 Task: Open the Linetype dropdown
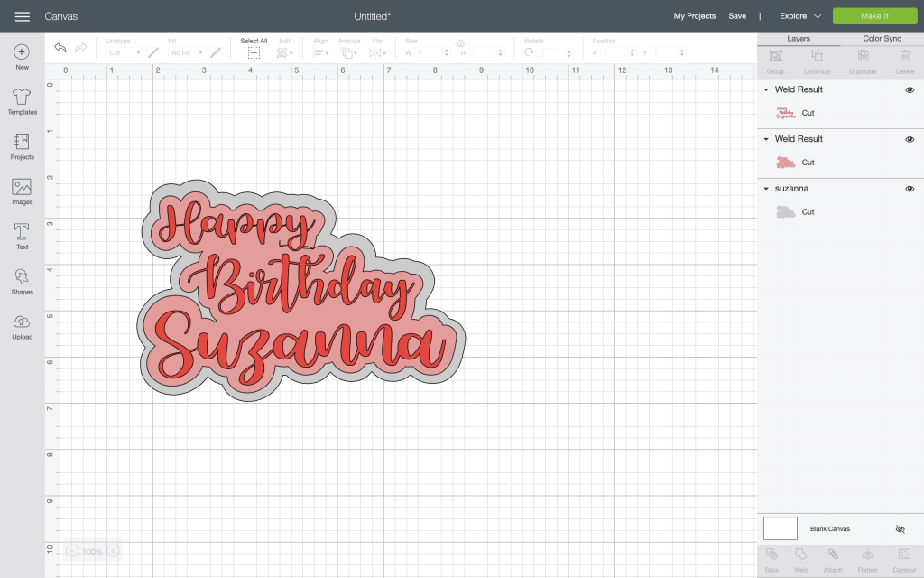pos(125,53)
